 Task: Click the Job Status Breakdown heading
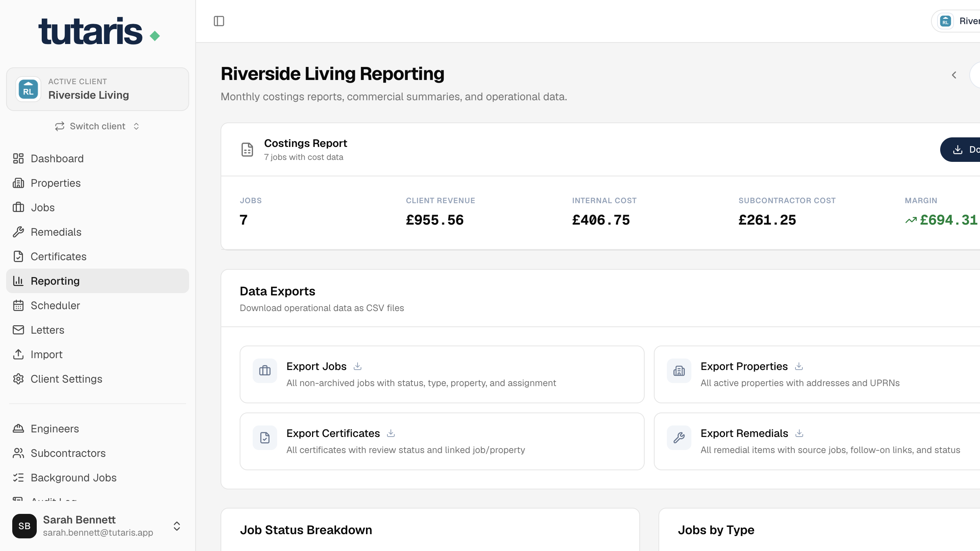pyautogui.click(x=306, y=530)
